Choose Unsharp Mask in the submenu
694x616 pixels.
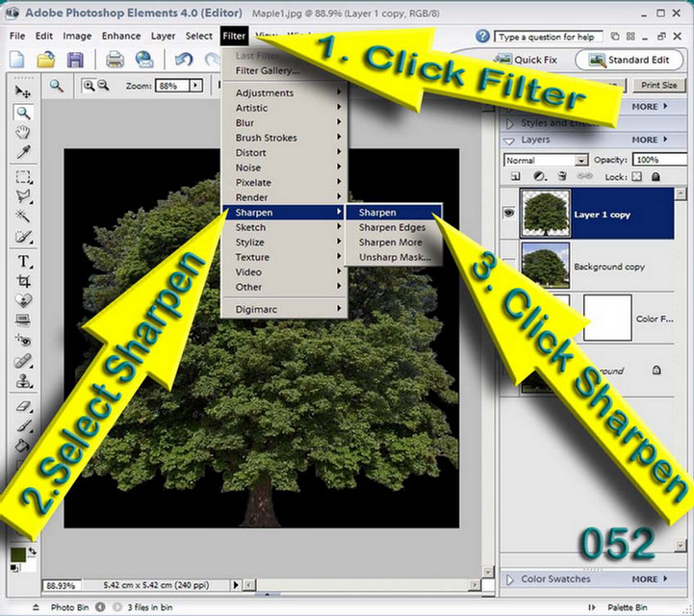tap(395, 257)
